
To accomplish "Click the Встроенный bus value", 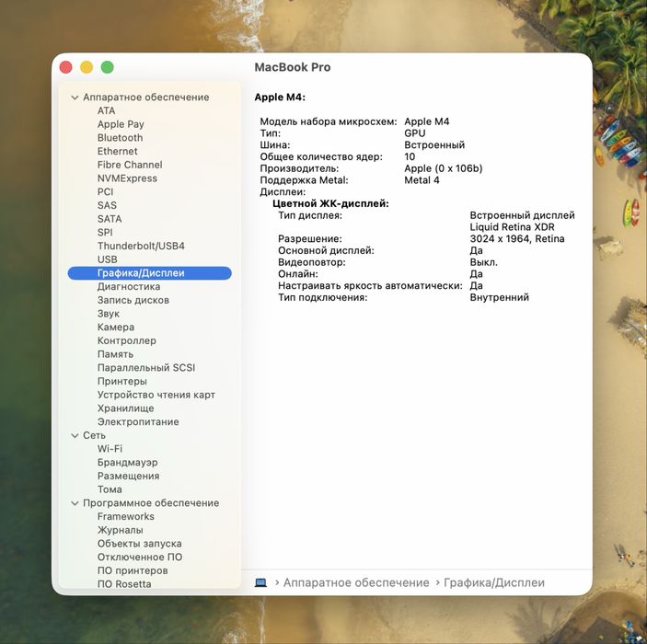I will 434,145.
